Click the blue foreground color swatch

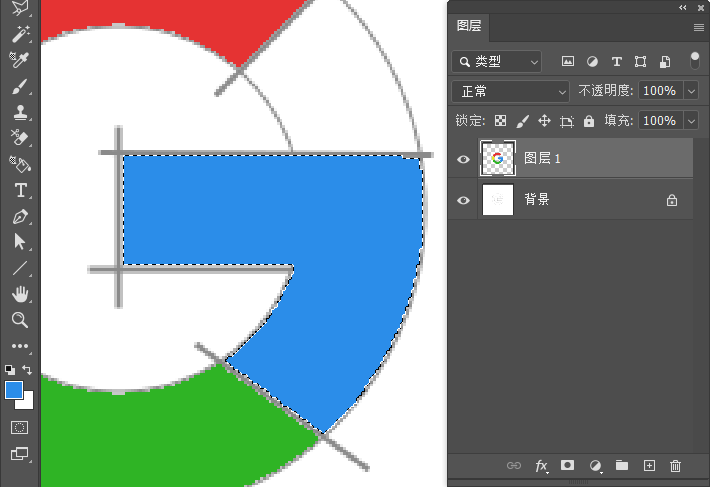point(14,390)
